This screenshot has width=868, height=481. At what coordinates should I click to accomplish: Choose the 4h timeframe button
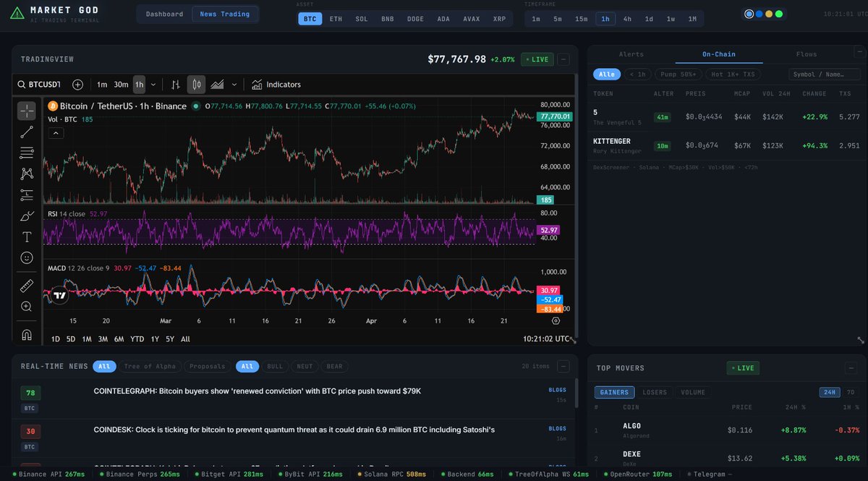click(627, 19)
